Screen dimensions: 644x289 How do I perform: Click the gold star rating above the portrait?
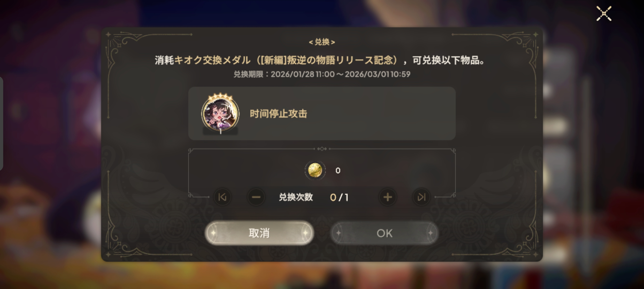point(220,96)
